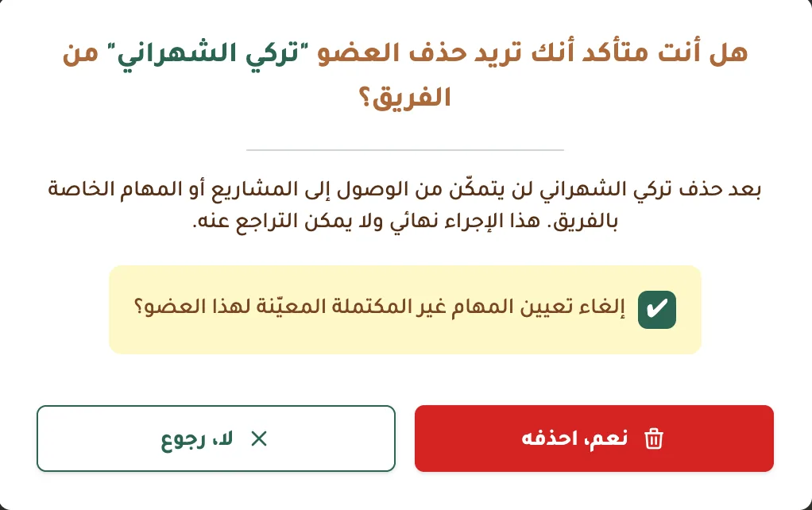Viewport: 812px width, 510px height.
Task: Click the white checkmark icon in the yellow box
Action: pos(656,310)
